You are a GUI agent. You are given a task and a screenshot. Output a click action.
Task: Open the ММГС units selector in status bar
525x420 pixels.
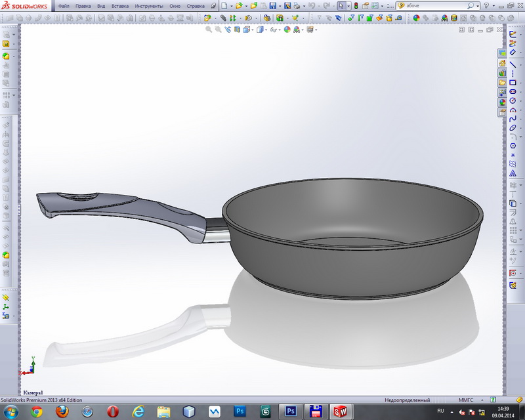466,400
